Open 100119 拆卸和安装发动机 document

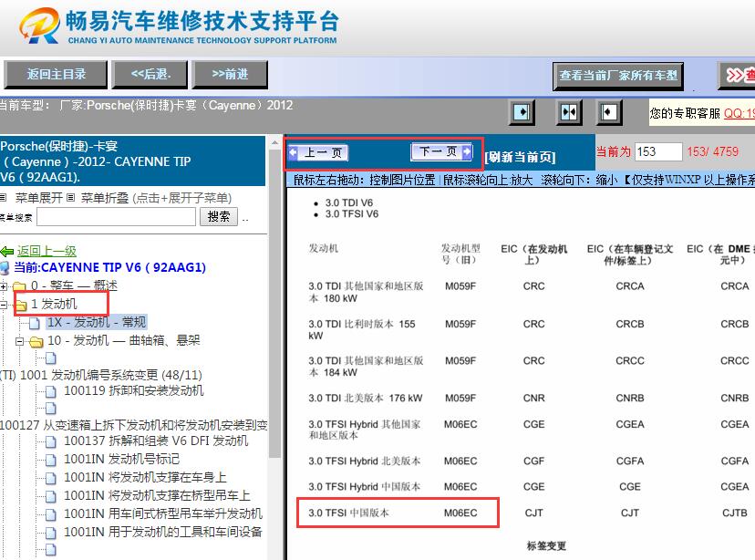point(133,390)
